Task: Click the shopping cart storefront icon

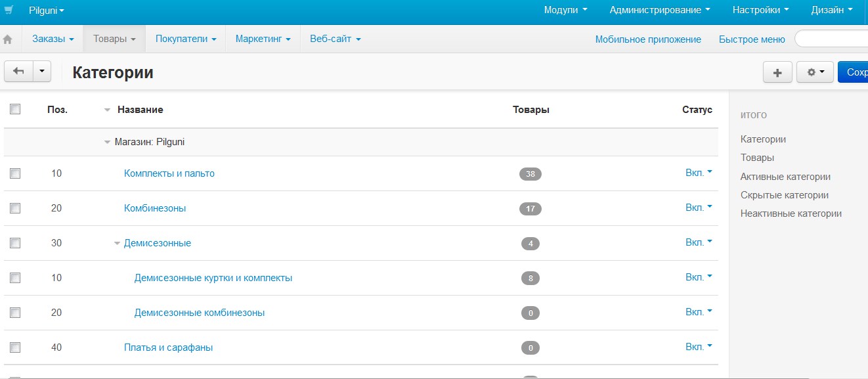Action: (9, 10)
